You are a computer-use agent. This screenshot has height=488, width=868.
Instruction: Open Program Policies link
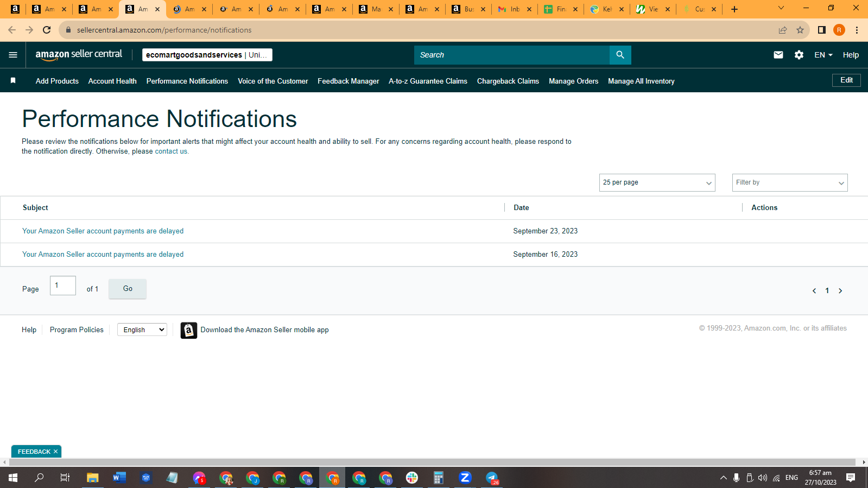(x=77, y=330)
